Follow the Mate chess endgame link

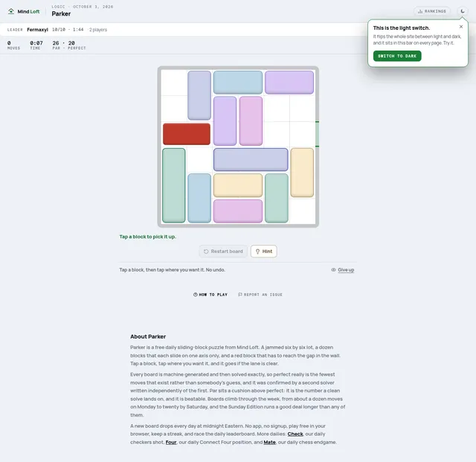(269, 442)
